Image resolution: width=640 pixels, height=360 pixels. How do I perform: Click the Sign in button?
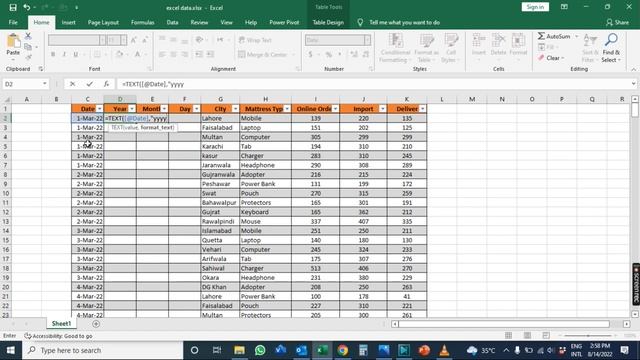(x=535, y=7)
